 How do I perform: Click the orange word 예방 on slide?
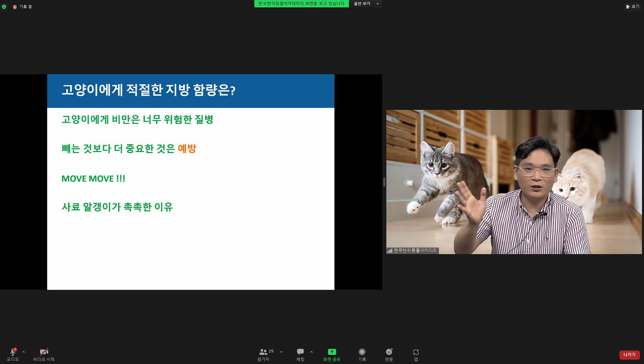coord(187,149)
